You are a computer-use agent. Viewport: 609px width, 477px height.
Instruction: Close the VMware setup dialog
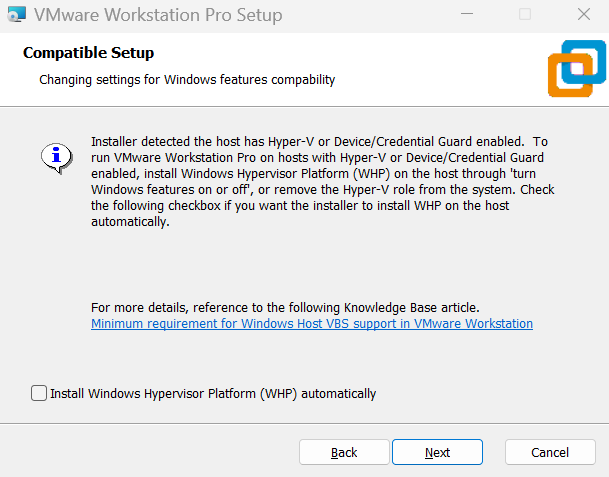583,15
